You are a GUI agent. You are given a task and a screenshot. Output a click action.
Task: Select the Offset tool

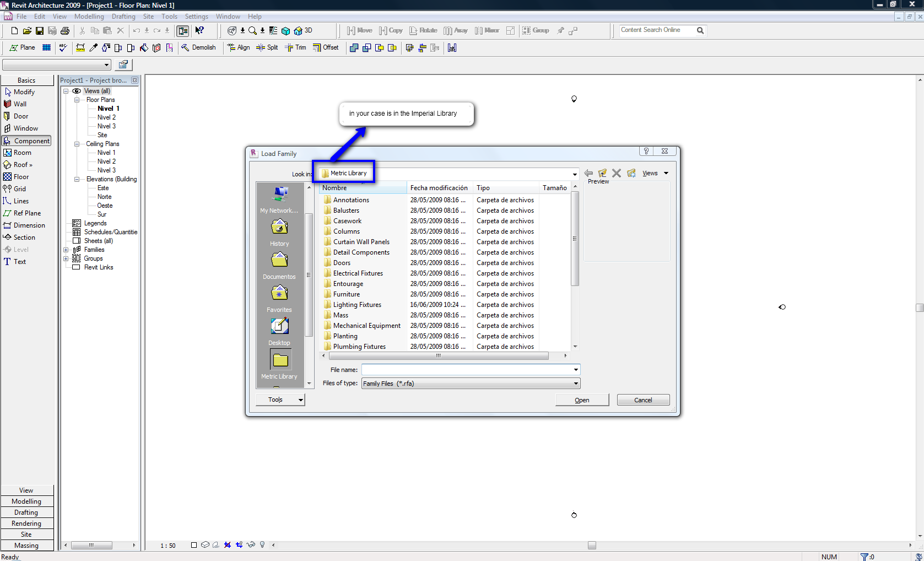[x=326, y=48]
